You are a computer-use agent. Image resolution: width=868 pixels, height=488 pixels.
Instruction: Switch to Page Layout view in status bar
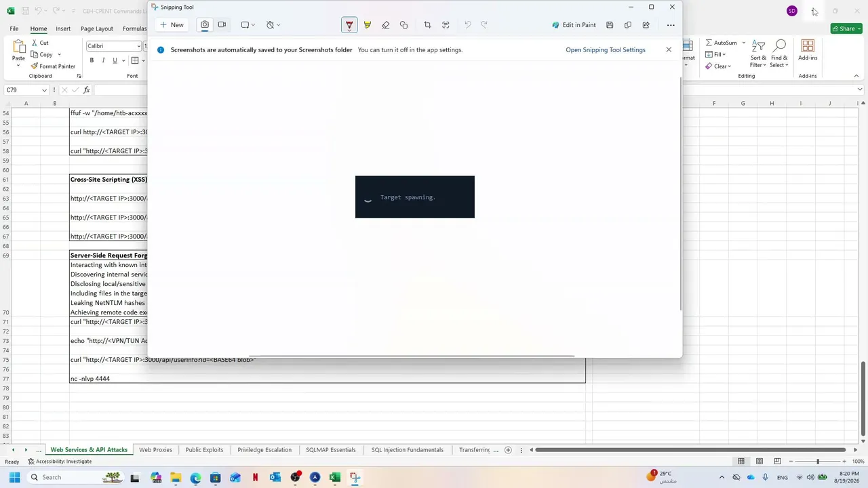[759, 462]
